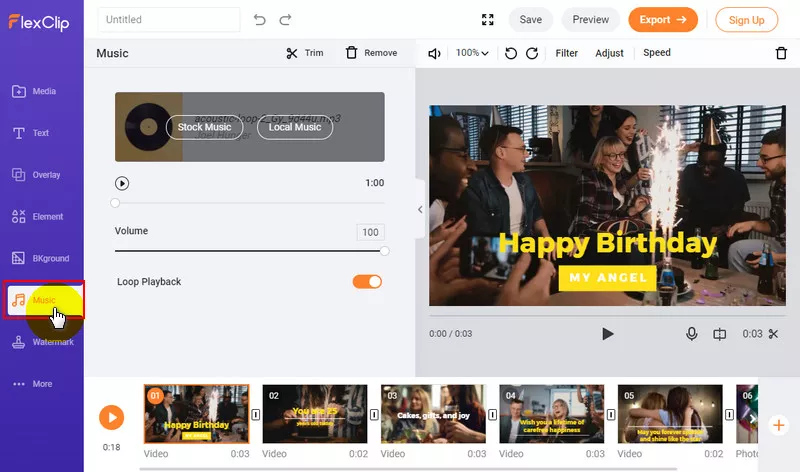Trim the music track
Viewport: 800px width, 472px height.
pyautogui.click(x=305, y=53)
